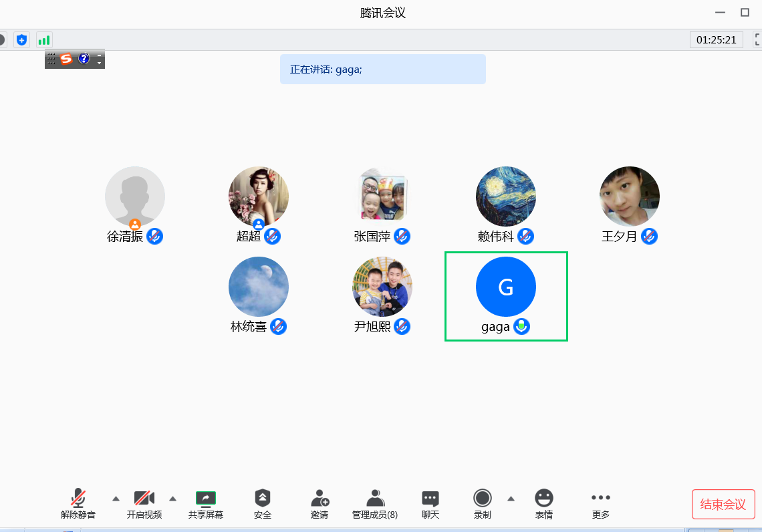Image resolution: width=762 pixels, height=532 pixels.
Task: Click the green network signal icon
Action: tap(44, 40)
